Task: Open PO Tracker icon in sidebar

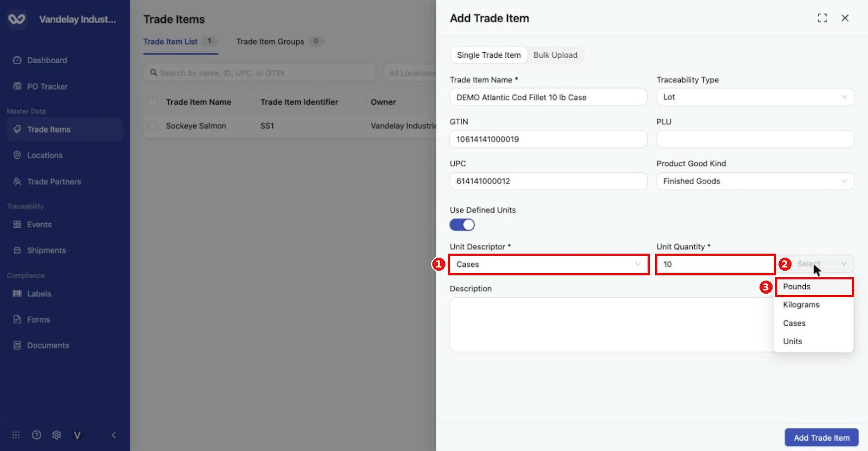Action: 17,87
